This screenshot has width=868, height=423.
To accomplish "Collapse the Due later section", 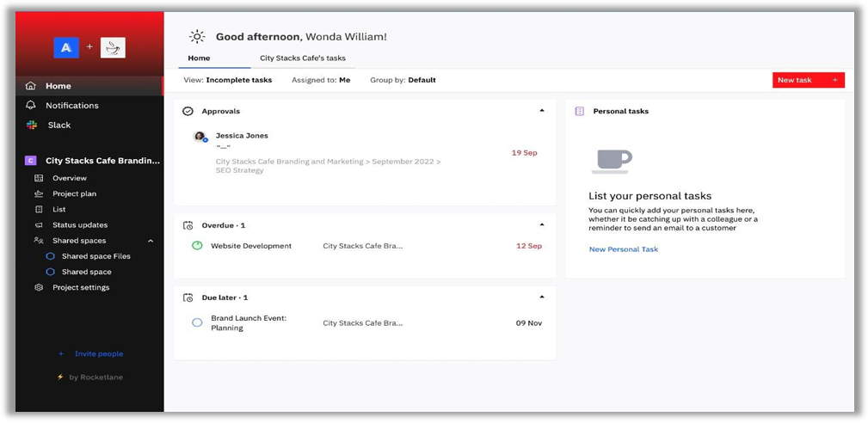I will point(541,297).
